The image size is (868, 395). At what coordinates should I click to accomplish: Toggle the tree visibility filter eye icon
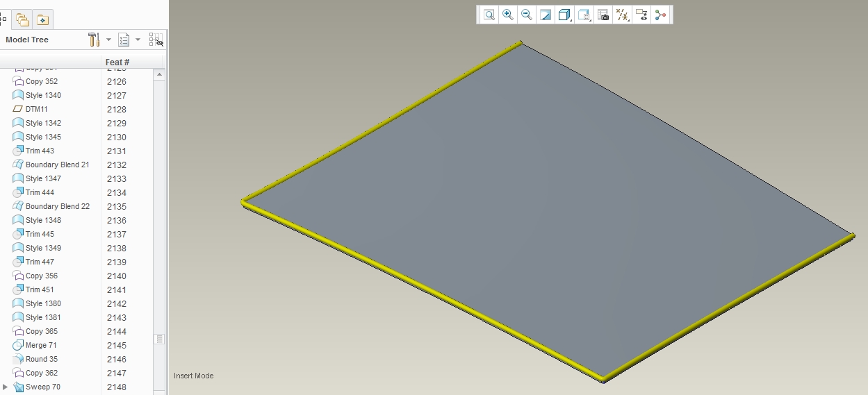[x=156, y=40]
